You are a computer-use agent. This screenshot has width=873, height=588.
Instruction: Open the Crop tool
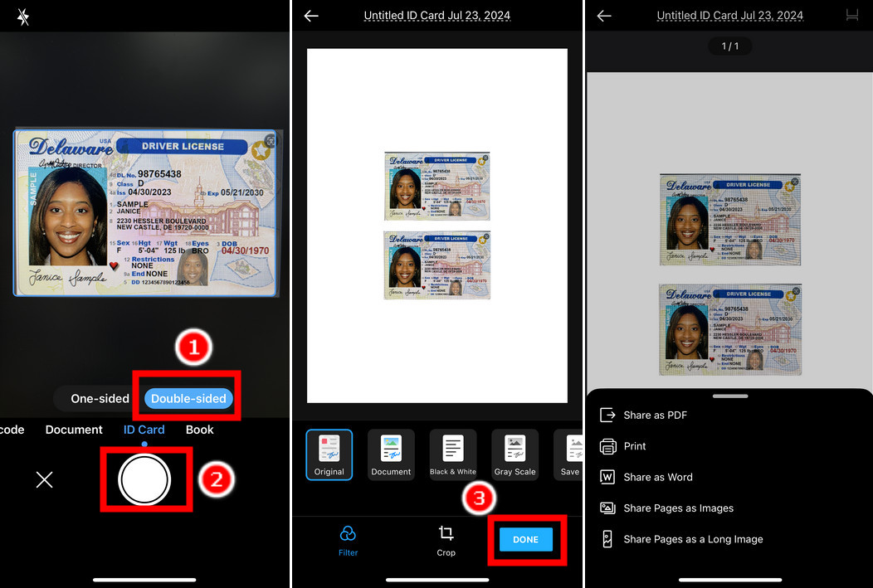coord(446,540)
